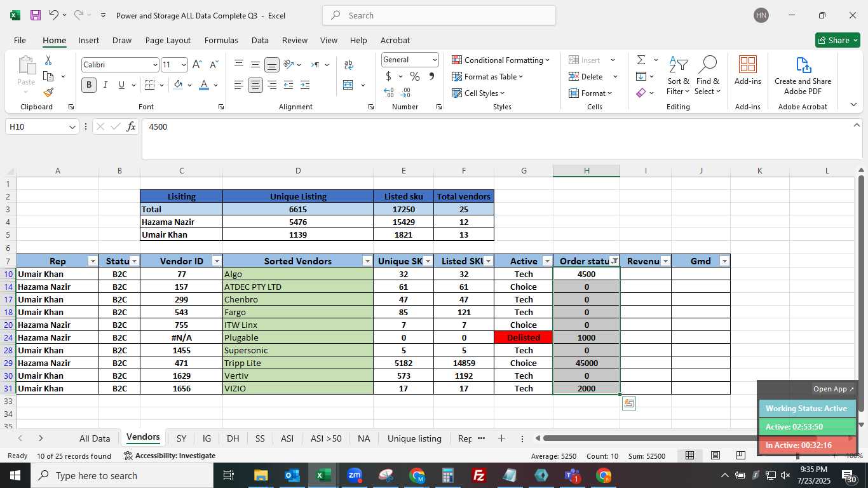Apply Percent Style format
Screen dimensions: 868x488
415,76
